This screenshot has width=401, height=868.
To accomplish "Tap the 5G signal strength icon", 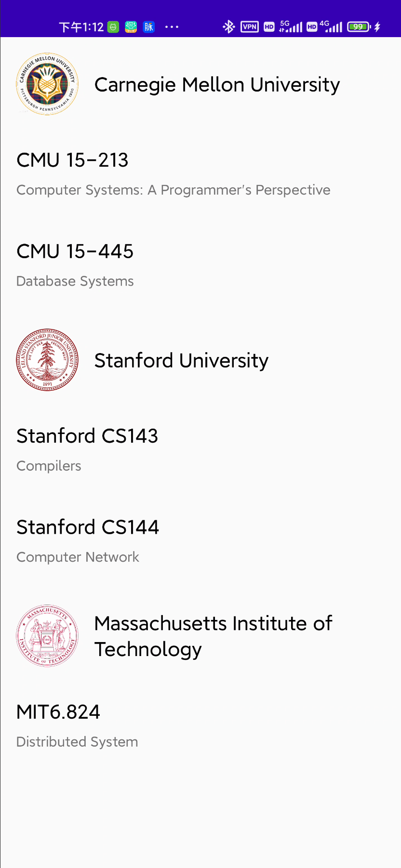I will tap(291, 26).
